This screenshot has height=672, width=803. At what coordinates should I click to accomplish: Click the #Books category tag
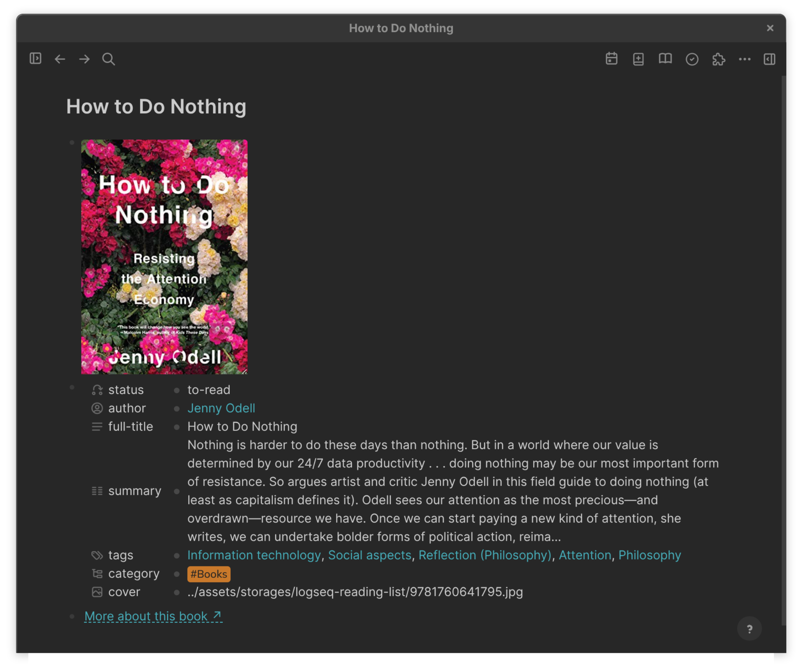pos(209,574)
